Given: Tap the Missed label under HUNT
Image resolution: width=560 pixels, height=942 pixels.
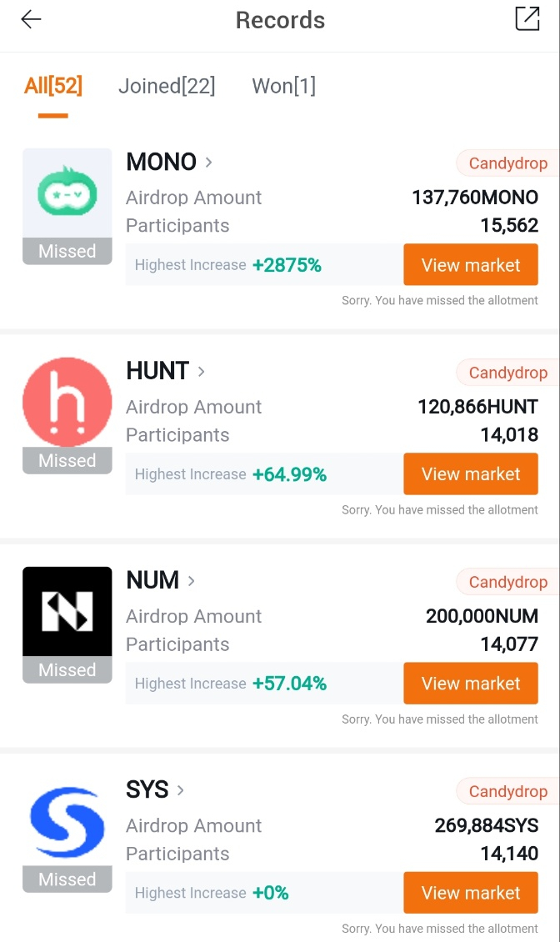Looking at the screenshot, I should point(67,461).
